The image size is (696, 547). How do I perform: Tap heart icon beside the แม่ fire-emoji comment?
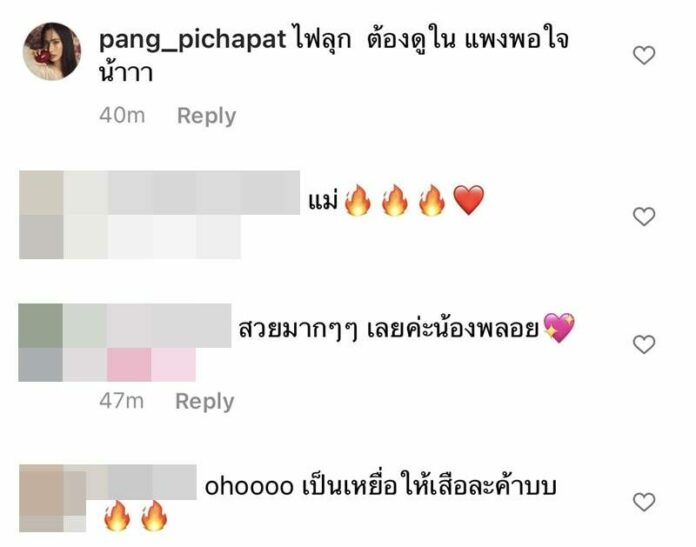pos(644,217)
